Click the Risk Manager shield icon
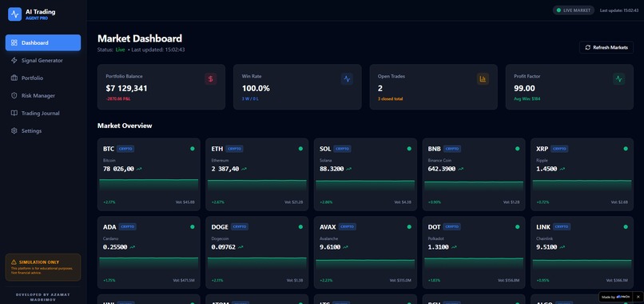Screen dimensions: 644x304 pos(14,96)
